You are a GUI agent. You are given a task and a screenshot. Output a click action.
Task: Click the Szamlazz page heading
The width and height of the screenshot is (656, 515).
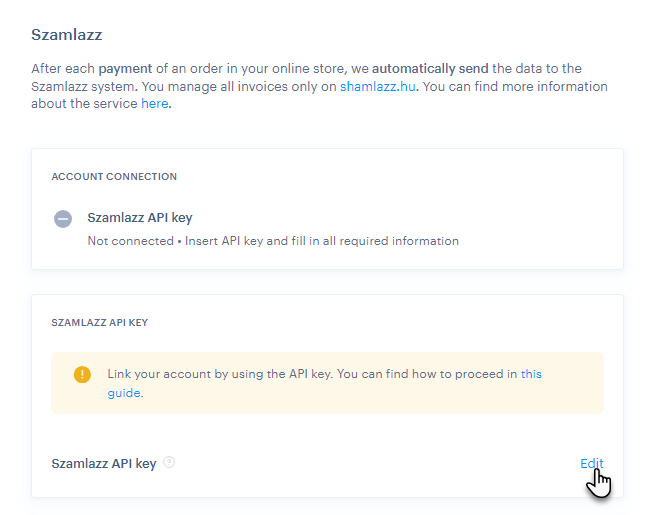(67, 34)
